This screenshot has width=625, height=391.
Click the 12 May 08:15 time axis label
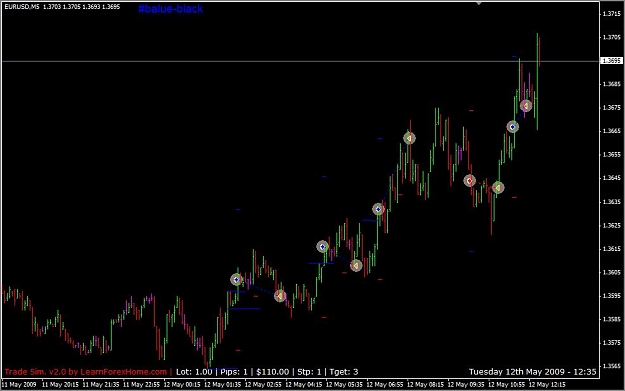click(425, 385)
